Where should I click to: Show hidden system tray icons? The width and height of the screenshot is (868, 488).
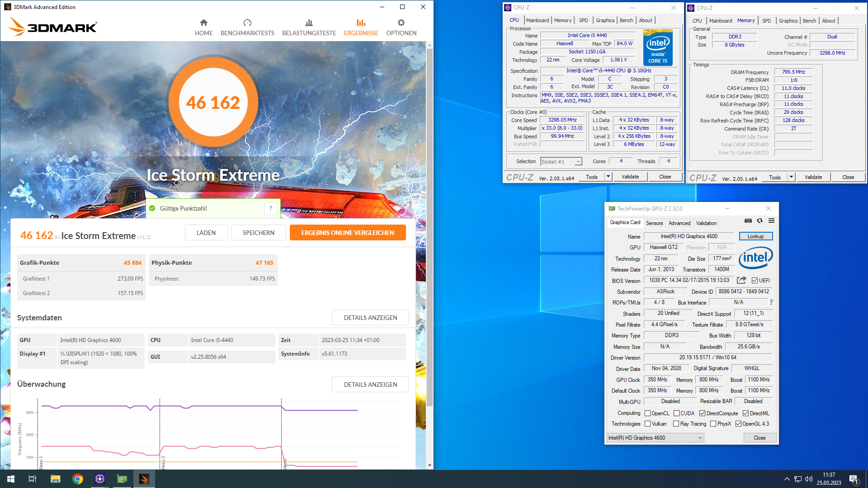pos(787,479)
